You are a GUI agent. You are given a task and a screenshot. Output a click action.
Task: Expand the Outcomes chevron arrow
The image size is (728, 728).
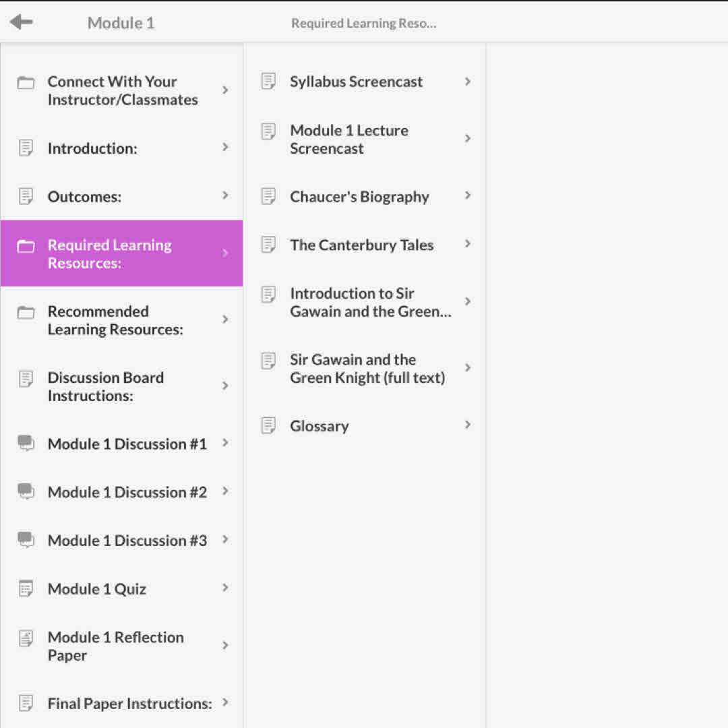225,195
